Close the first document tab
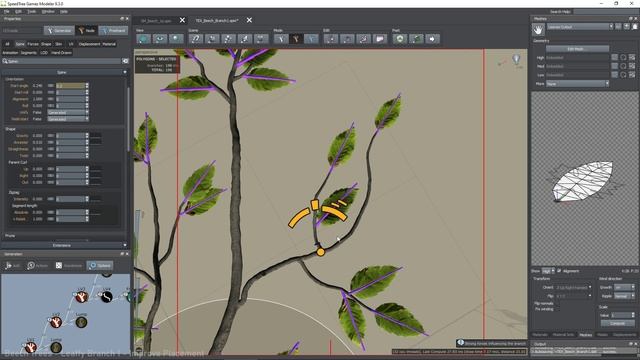The width and height of the screenshot is (640, 360). 182,20
